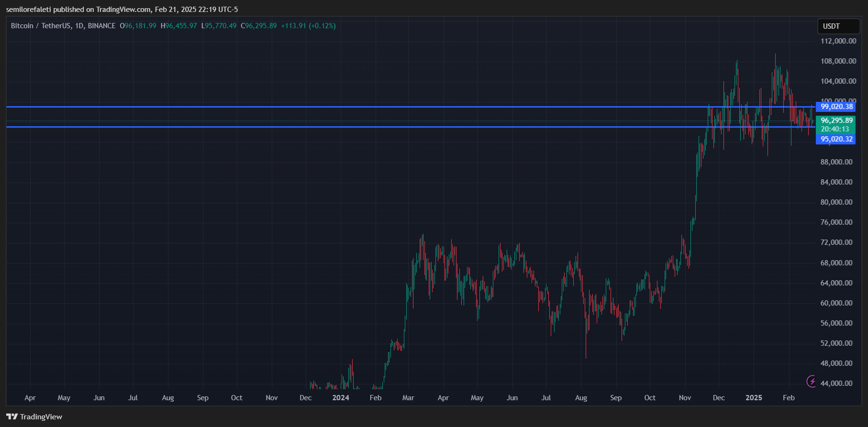Click the 76,000.00 price axis label

pyautogui.click(x=836, y=222)
